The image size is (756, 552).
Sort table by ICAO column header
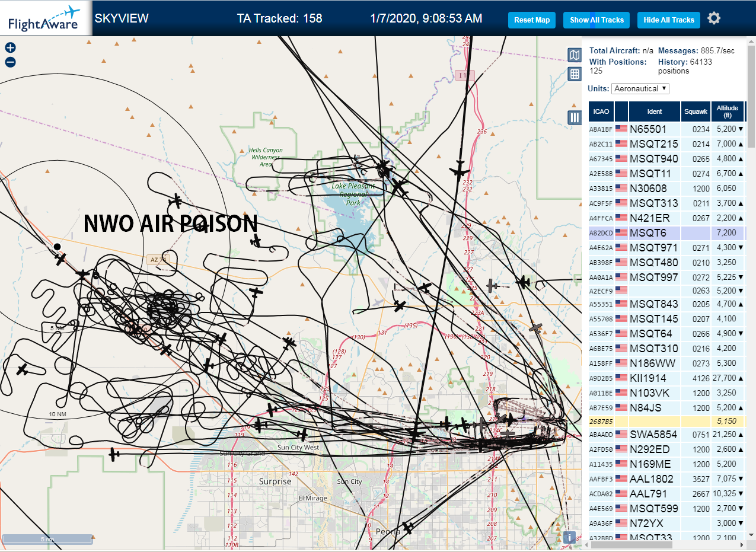tap(601, 111)
